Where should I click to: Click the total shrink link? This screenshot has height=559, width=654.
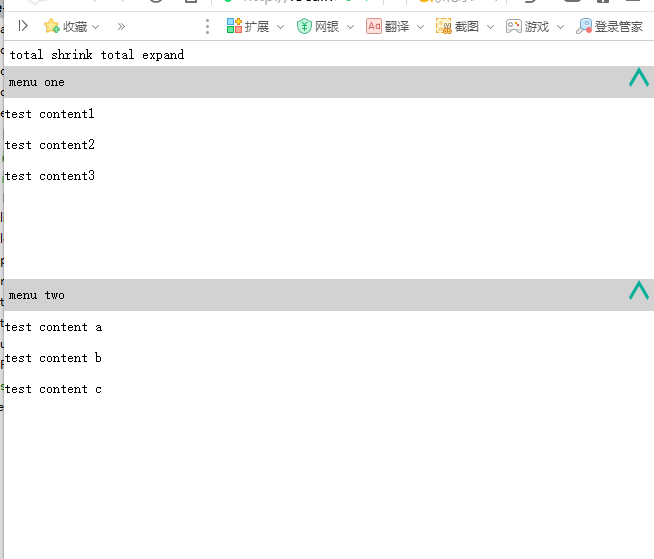pos(51,55)
